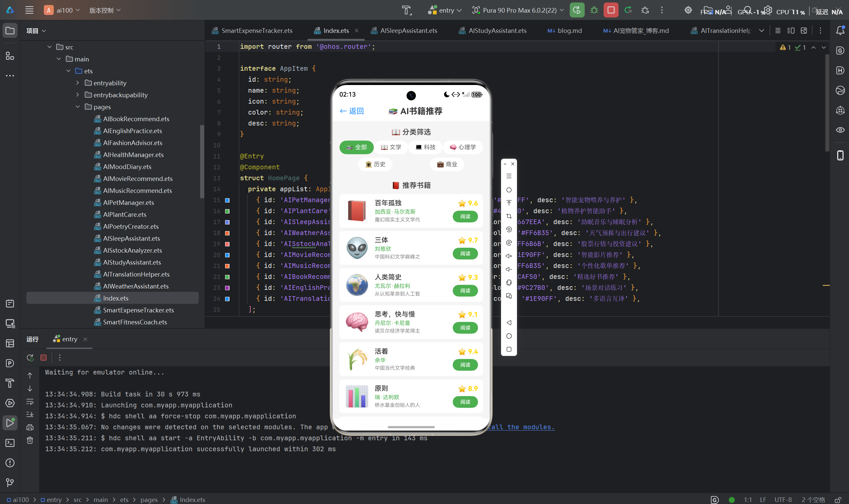Select the 历史 category chip
849x504 pixels.
(x=375, y=164)
